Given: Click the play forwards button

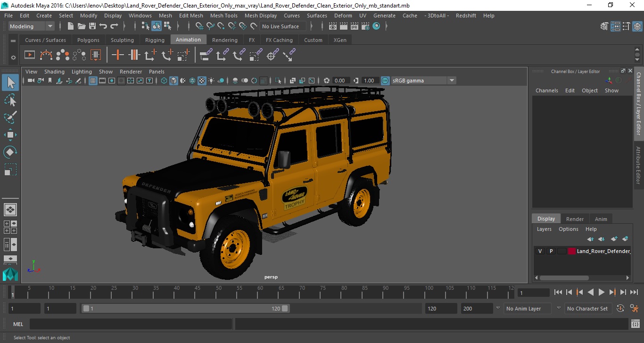Looking at the screenshot, I should (x=602, y=292).
